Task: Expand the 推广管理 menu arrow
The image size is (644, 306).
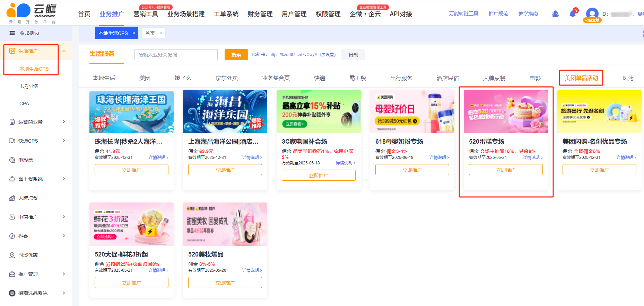Action: 64,274
